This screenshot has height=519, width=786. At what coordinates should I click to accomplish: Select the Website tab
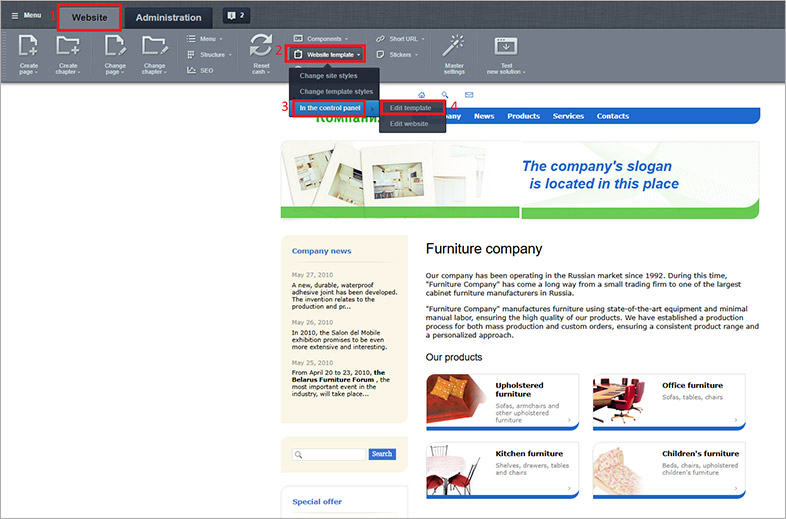pyautogui.click(x=89, y=17)
